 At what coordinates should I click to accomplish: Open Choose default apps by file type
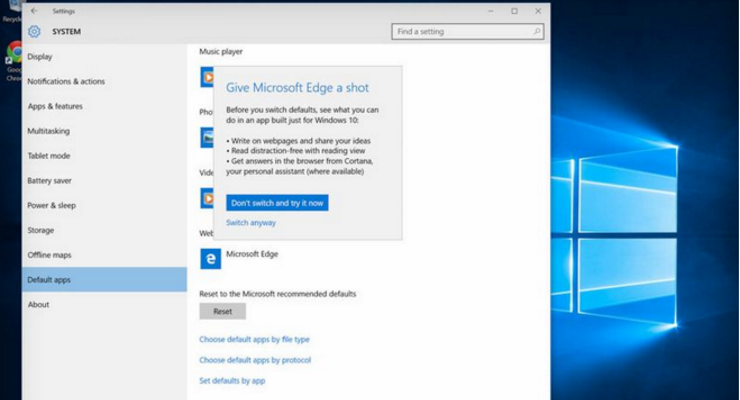click(x=254, y=339)
